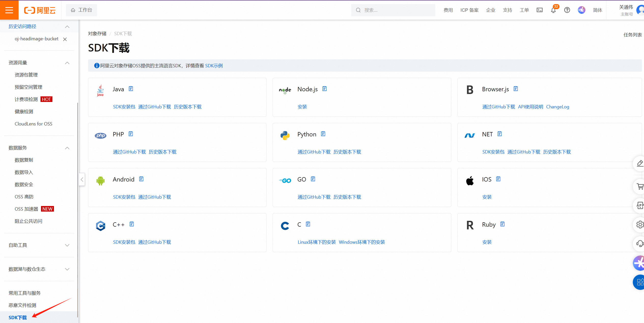The height and width of the screenshot is (323, 644).
Task: Open 阻止公共访问 in sidebar
Action: coord(29,221)
